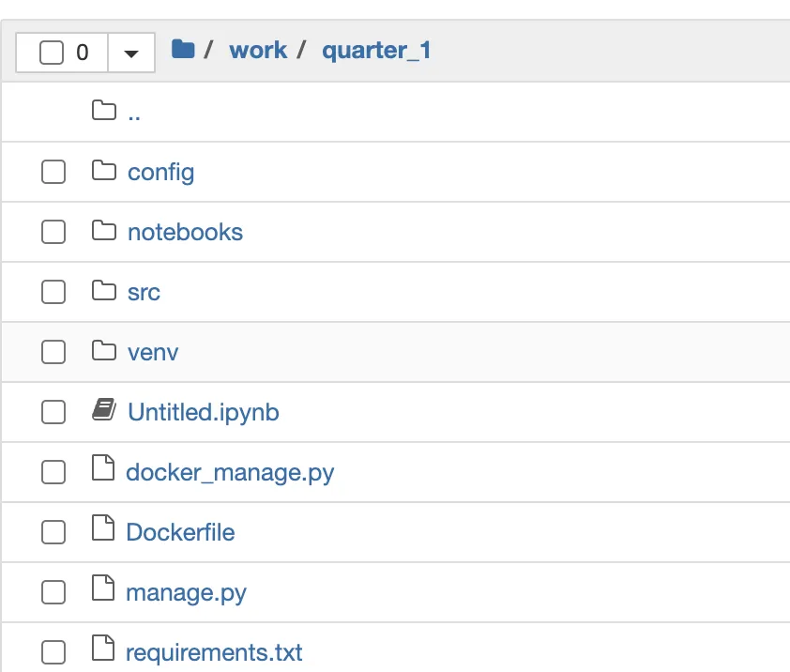Click the folder icon next to notebooks

[103, 231]
